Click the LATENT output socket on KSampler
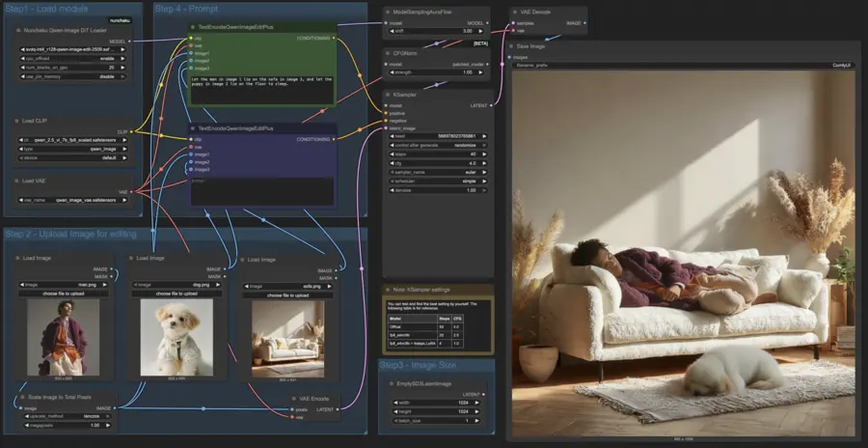Screen dimensions: 868x448 [491, 105]
